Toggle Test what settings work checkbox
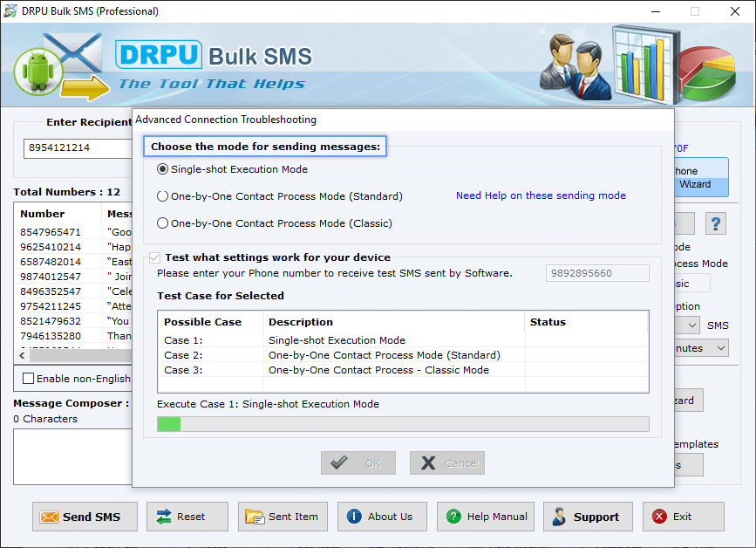 coord(154,257)
